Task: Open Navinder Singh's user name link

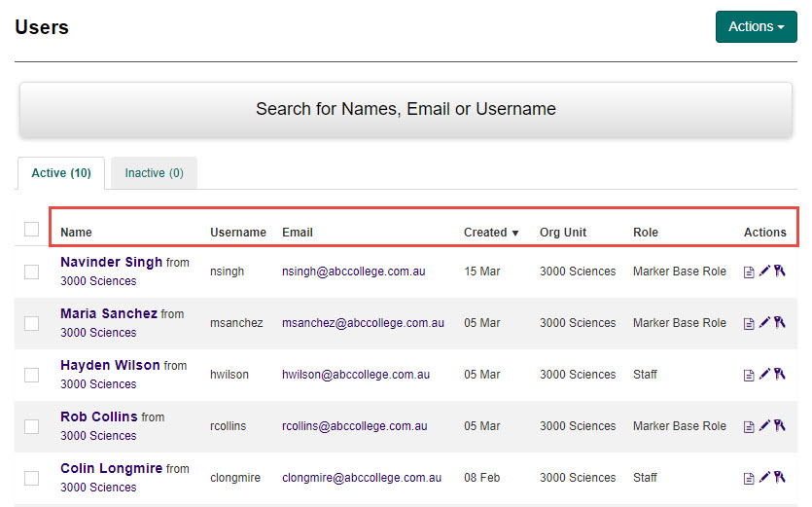Action: click(x=111, y=263)
